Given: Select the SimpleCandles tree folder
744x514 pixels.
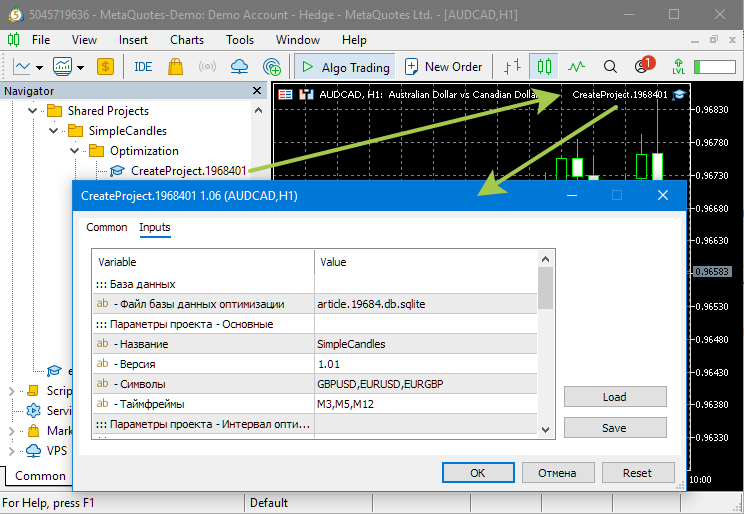Looking at the screenshot, I should point(117,131).
